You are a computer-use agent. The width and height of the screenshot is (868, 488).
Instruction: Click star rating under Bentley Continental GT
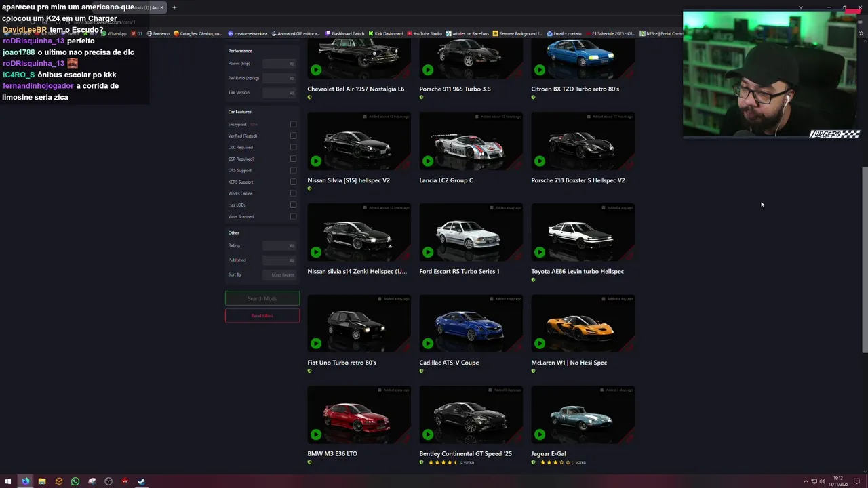pos(441,462)
